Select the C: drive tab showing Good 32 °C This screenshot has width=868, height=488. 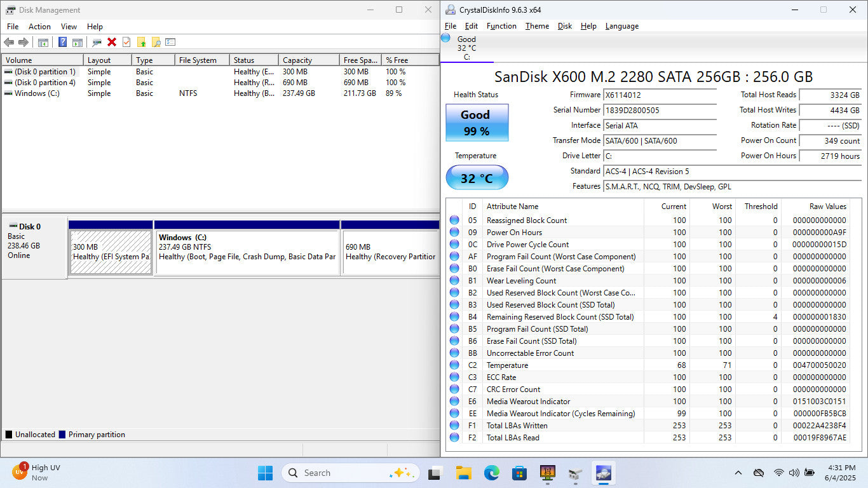tap(466, 48)
